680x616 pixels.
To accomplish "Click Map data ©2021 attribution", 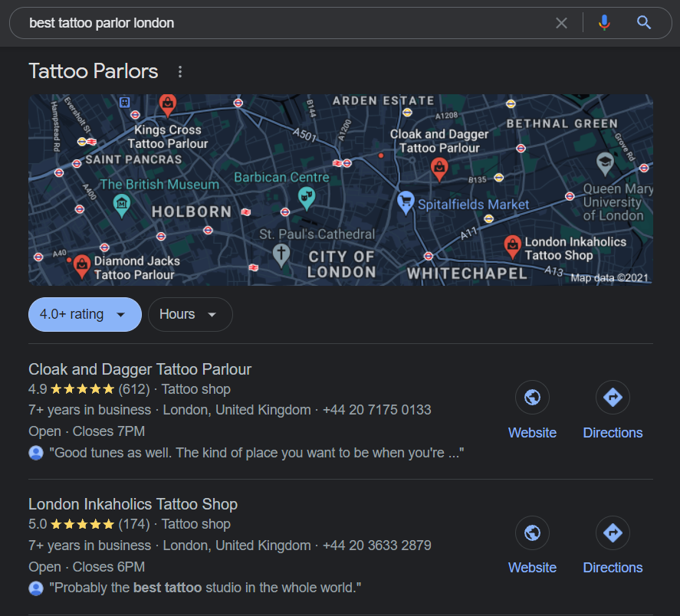I will (609, 278).
